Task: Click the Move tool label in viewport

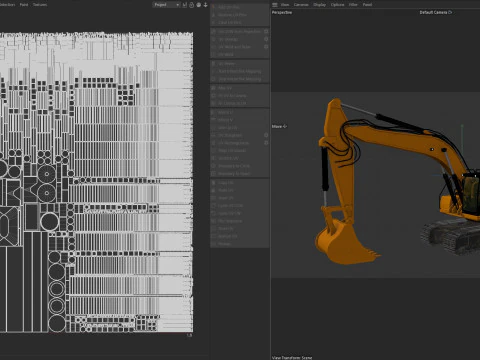Action: (x=279, y=126)
